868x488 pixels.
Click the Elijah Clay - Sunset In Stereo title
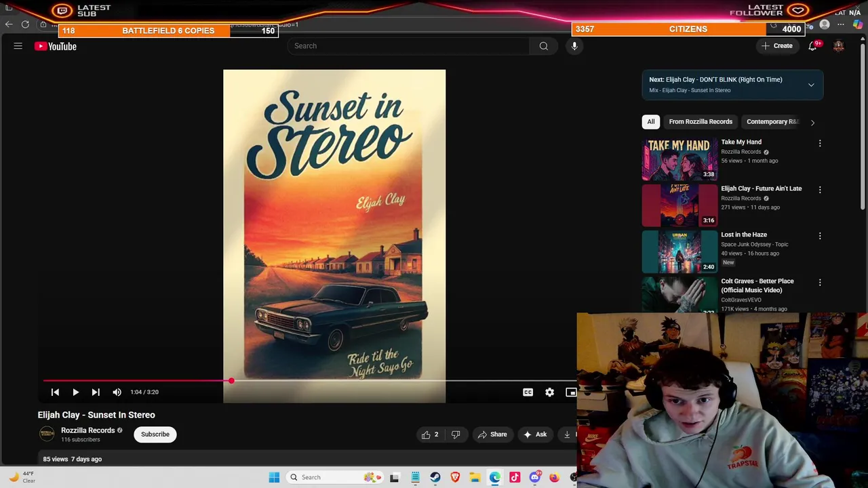click(96, 415)
